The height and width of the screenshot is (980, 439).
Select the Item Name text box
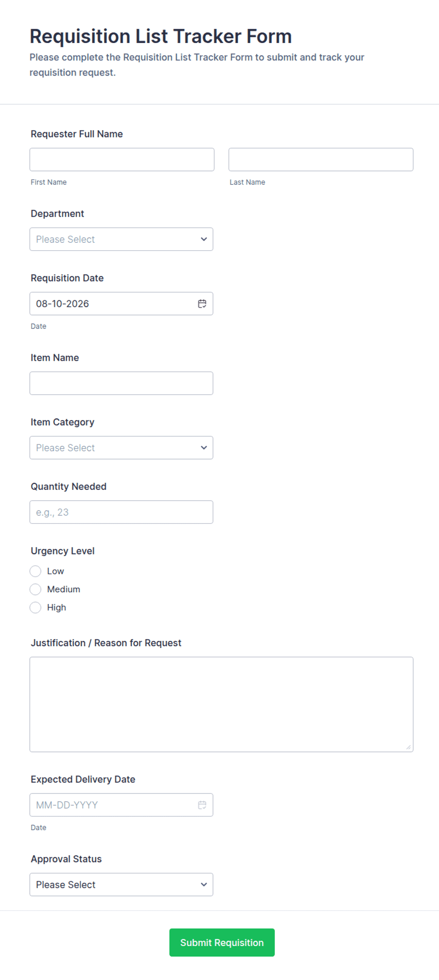click(x=121, y=383)
